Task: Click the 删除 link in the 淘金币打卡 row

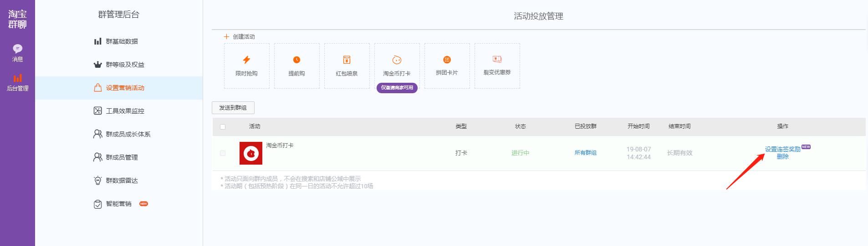Action: click(782, 156)
